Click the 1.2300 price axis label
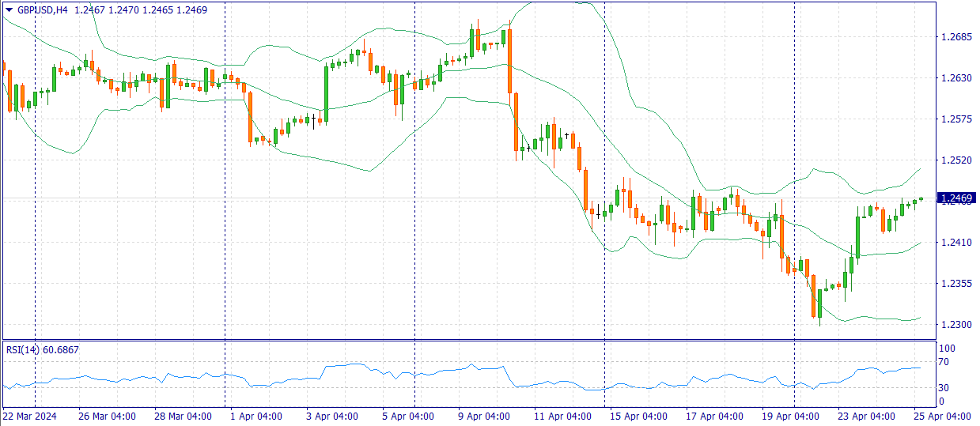 [x=955, y=325]
